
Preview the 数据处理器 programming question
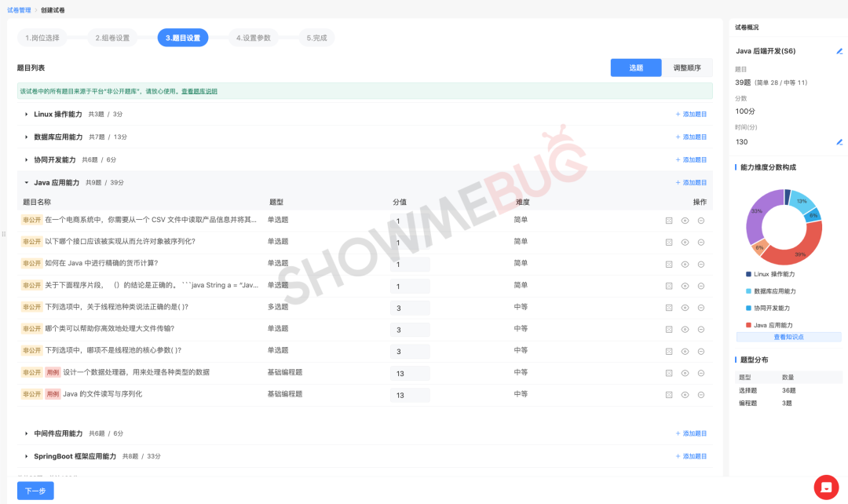point(685,373)
